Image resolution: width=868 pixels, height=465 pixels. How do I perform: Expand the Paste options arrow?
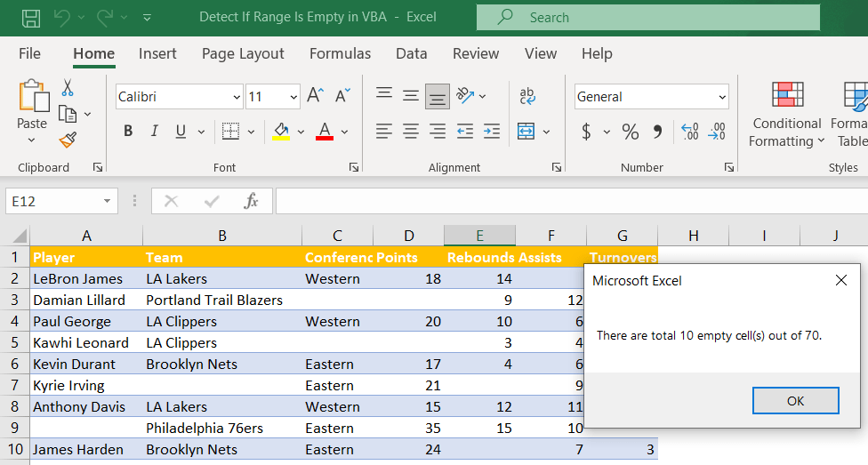(x=31, y=140)
